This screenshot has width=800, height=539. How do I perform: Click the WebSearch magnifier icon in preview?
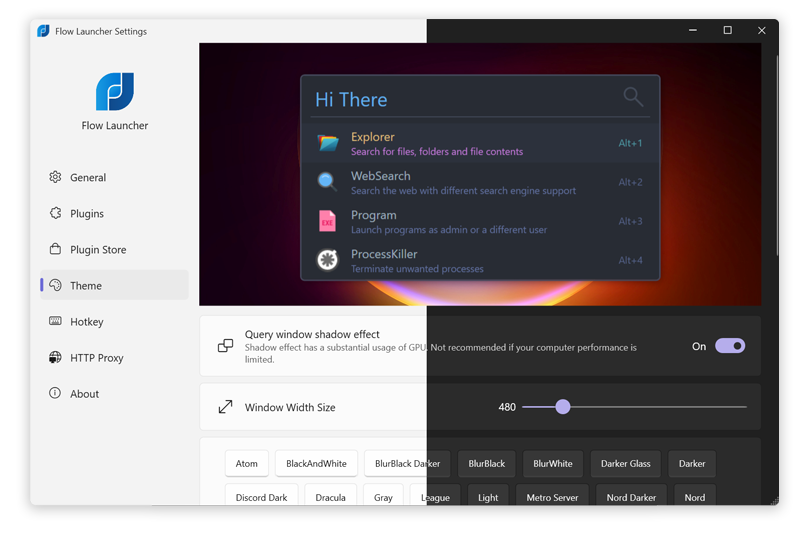(327, 182)
